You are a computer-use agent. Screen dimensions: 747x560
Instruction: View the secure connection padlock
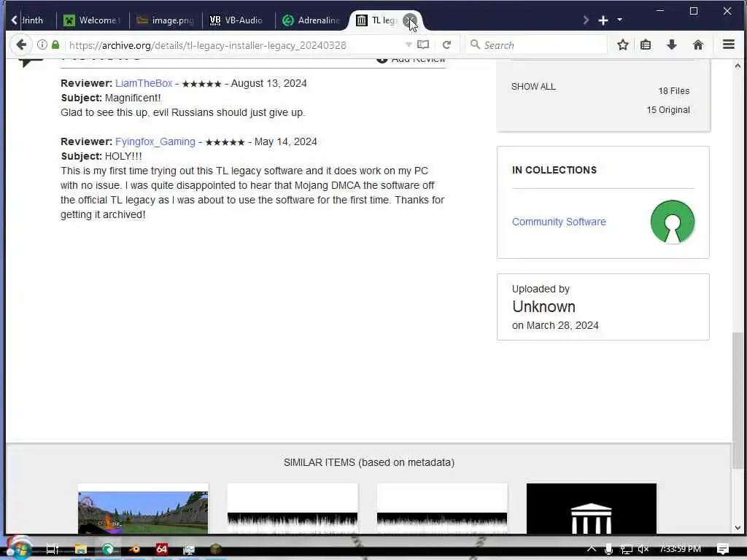tap(55, 44)
